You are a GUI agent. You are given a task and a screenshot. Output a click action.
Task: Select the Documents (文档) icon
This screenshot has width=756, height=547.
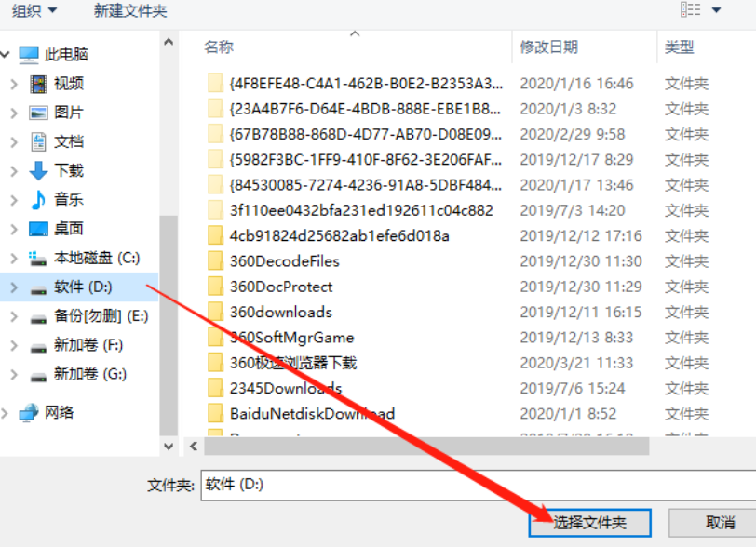tap(38, 141)
